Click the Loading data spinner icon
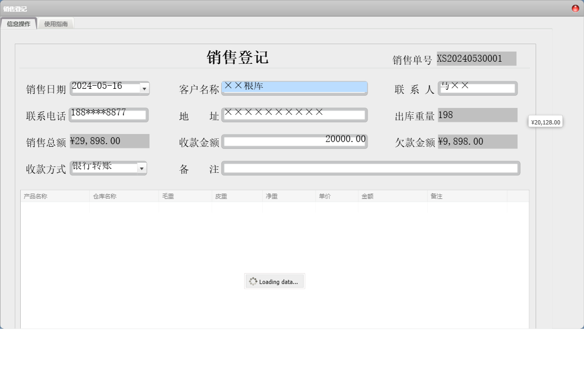Viewport: 584px width, 392px height. pyautogui.click(x=253, y=281)
